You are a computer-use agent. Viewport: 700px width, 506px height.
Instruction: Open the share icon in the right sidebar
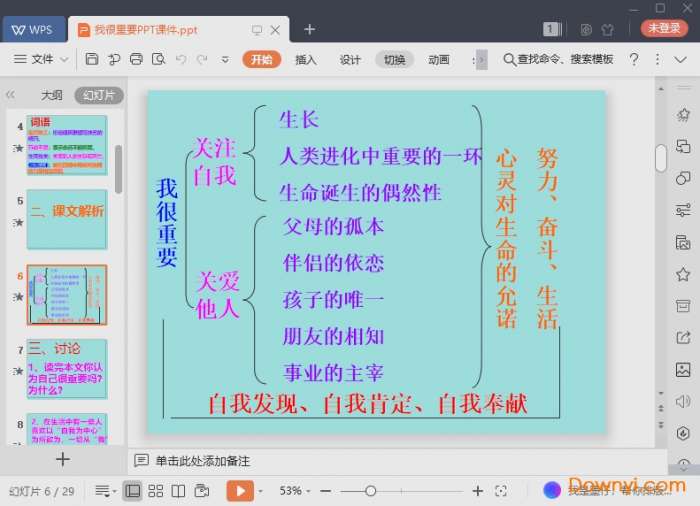pos(683,338)
